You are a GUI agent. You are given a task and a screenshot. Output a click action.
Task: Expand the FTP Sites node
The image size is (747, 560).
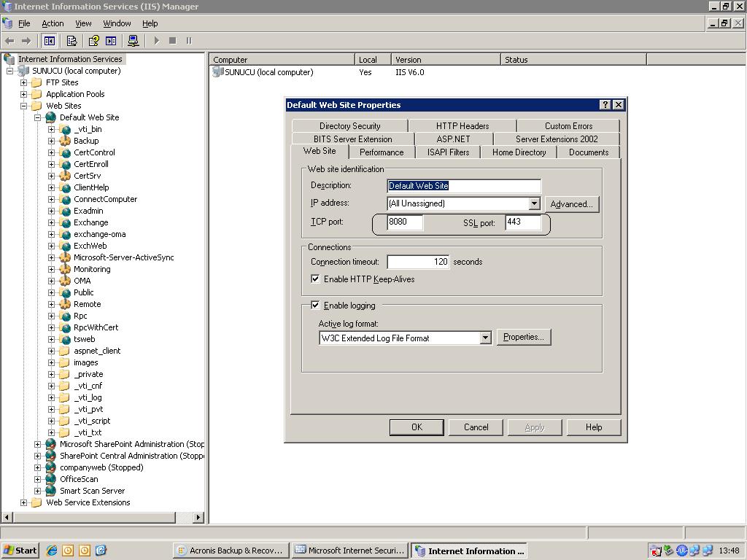[23, 82]
